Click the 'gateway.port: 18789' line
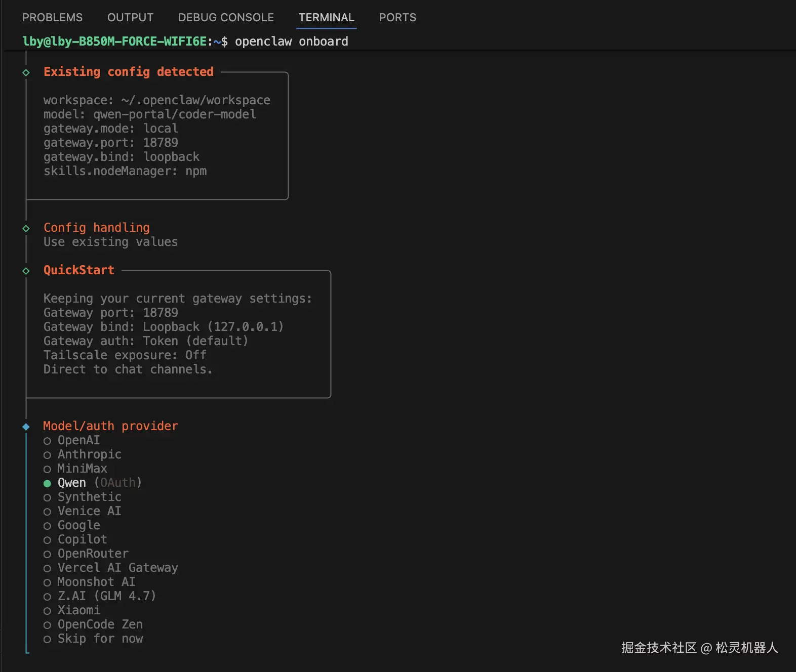The image size is (796, 672). tap(111, 143)
